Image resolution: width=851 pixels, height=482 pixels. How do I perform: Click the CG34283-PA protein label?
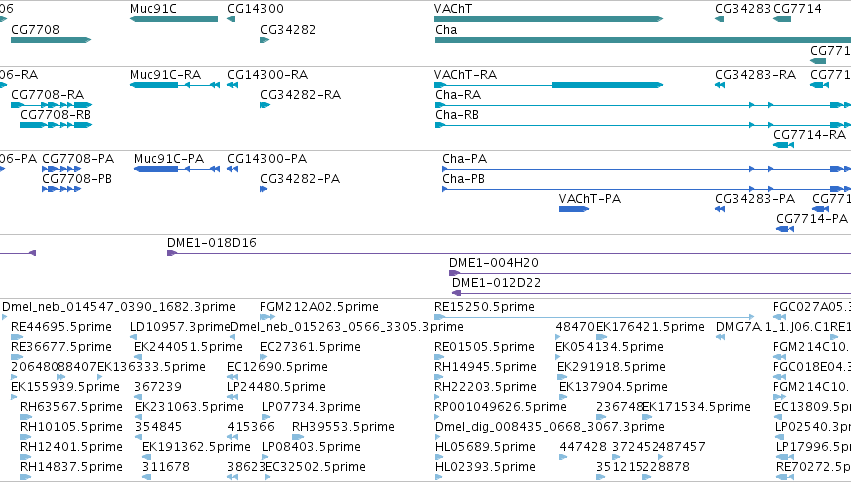tap(755, 199)
